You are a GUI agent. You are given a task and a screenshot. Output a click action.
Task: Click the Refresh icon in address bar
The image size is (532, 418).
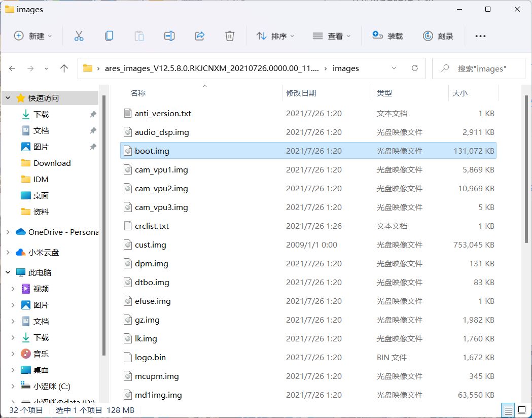(x=415, y=68)
